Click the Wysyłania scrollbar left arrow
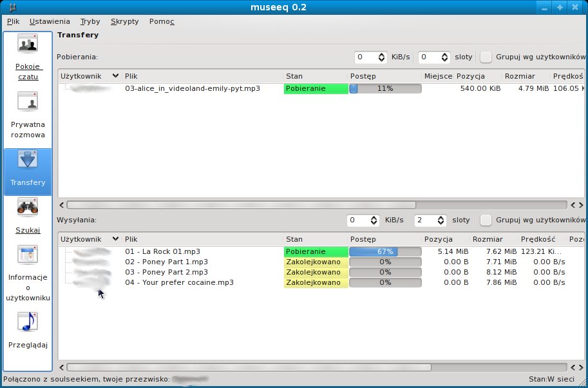 (62, 367)
